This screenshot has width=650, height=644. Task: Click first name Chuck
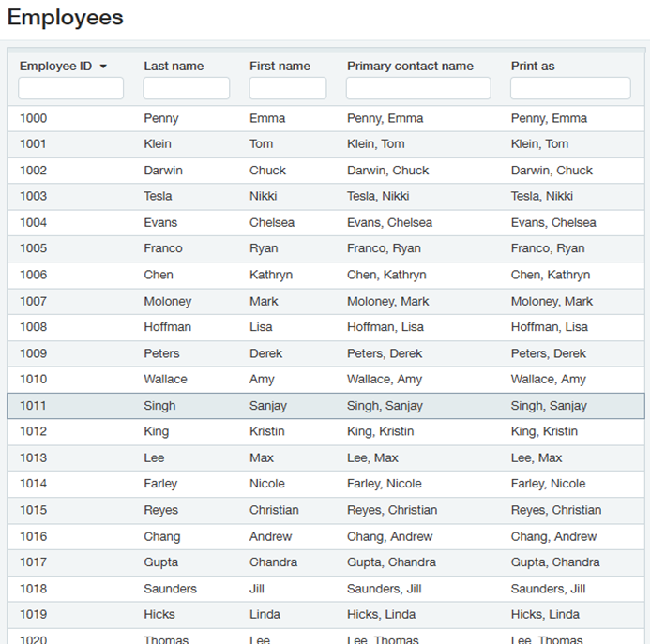268,171
